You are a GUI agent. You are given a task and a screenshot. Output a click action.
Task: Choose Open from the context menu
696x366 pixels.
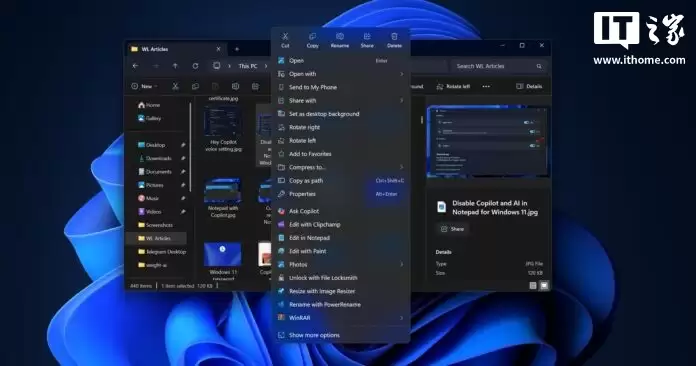click(340, 61)
